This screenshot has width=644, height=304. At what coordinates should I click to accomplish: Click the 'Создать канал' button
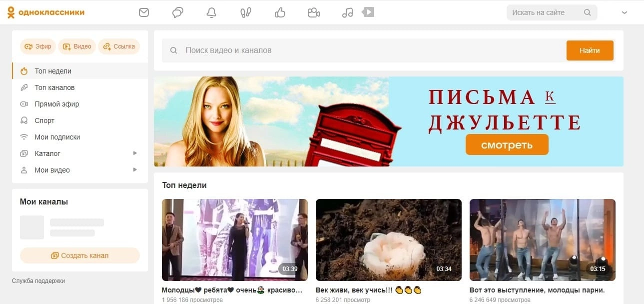pos(80,255)
